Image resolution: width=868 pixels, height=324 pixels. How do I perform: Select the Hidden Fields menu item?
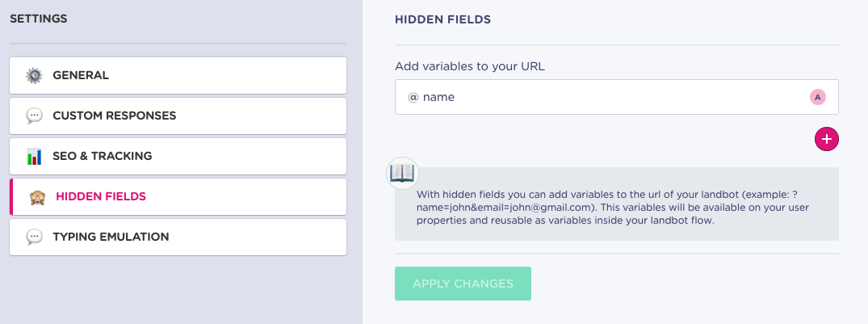[x=178, y=196]
